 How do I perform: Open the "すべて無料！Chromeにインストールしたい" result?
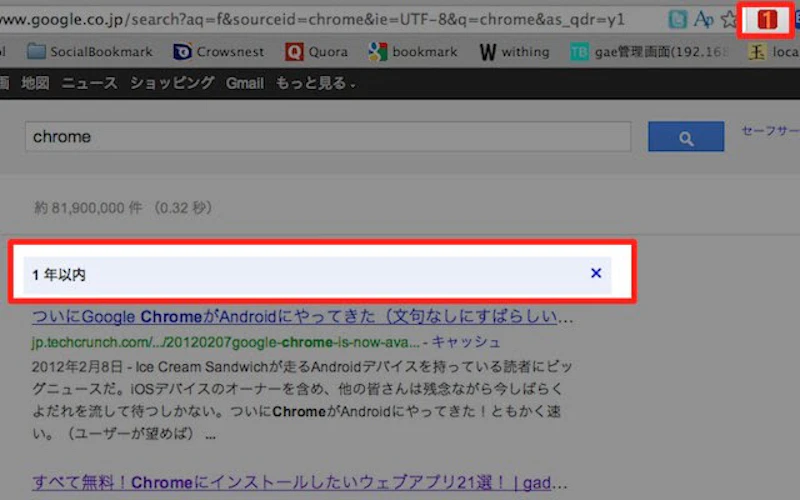(299, 482)
